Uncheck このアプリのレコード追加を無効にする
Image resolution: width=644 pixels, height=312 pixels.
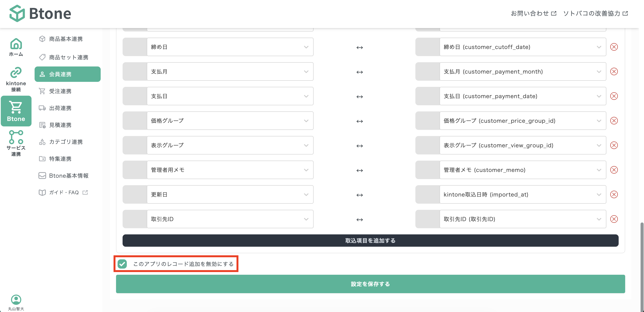[122, 264]
